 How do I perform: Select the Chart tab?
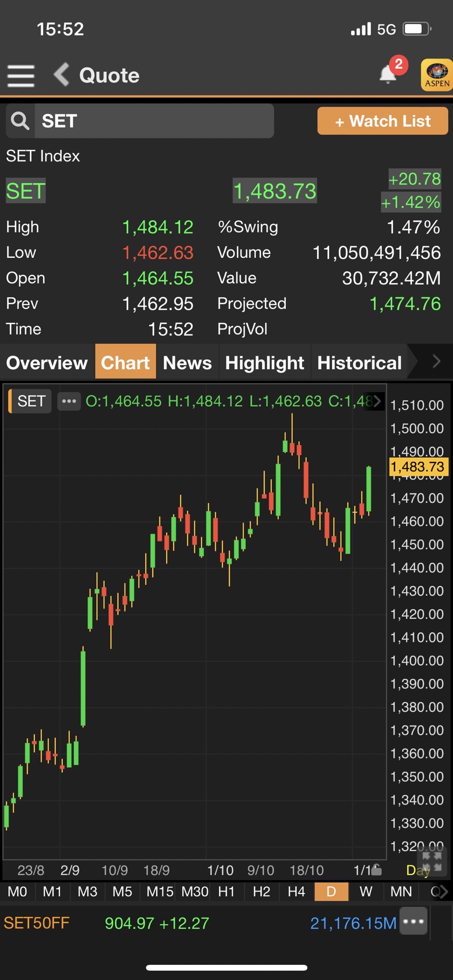(125, 362)
